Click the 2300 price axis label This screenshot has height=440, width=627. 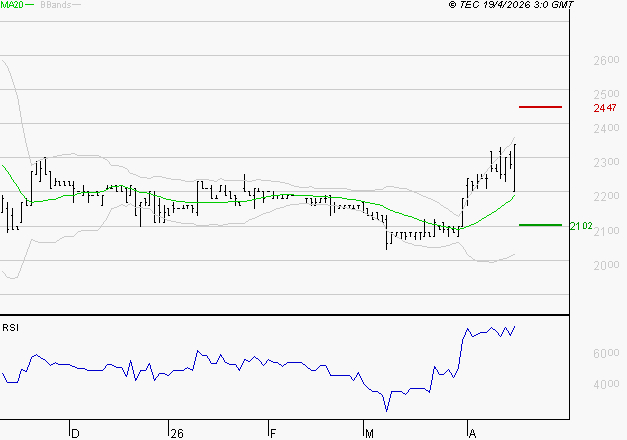[606, 163]
